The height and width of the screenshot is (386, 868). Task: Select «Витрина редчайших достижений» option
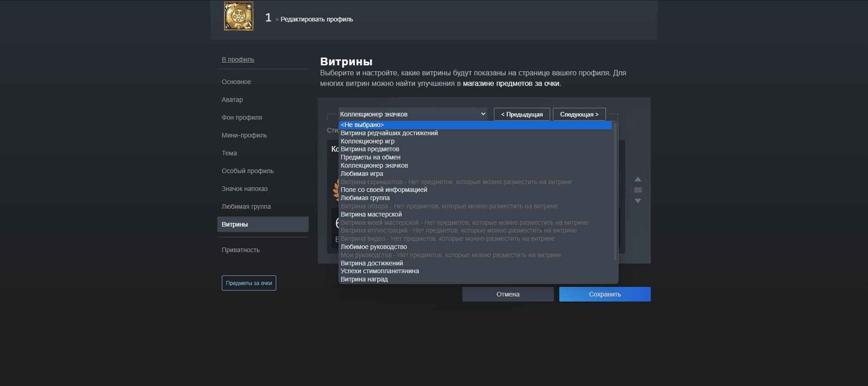pos(475,133)
